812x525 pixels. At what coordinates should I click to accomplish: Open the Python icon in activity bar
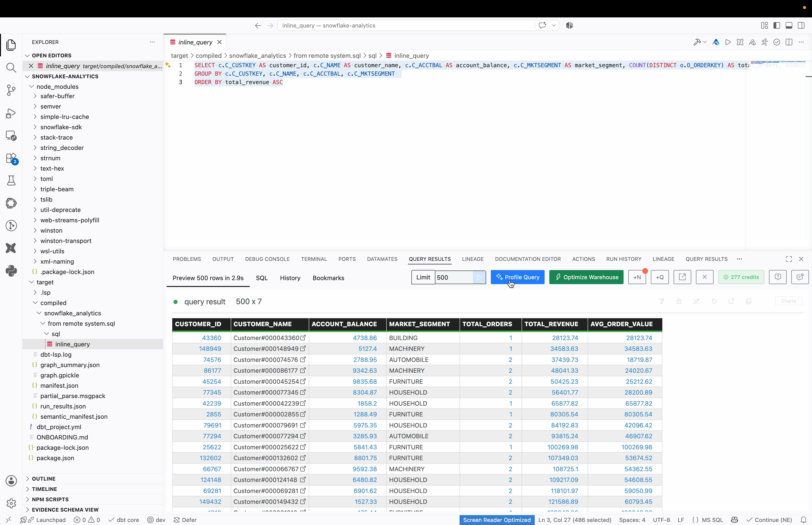tap(11, 271)
